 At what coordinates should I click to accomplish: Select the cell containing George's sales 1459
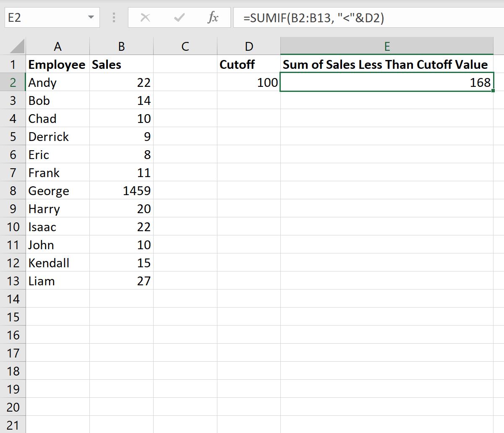click(x=121, y=190)
